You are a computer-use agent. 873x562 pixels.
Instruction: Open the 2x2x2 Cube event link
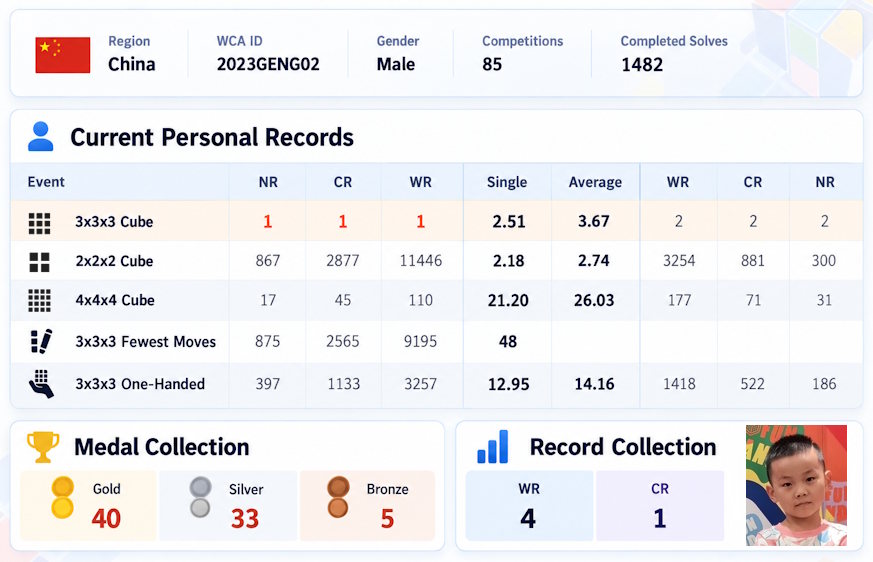(x=114, y=261)
